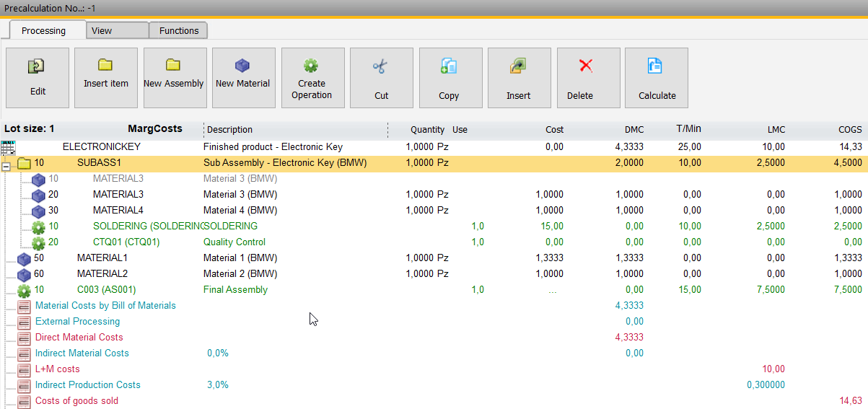Click the 3,0% indirect production percentage
This screenshot has height=409, width=868.
tap(218, 385)
